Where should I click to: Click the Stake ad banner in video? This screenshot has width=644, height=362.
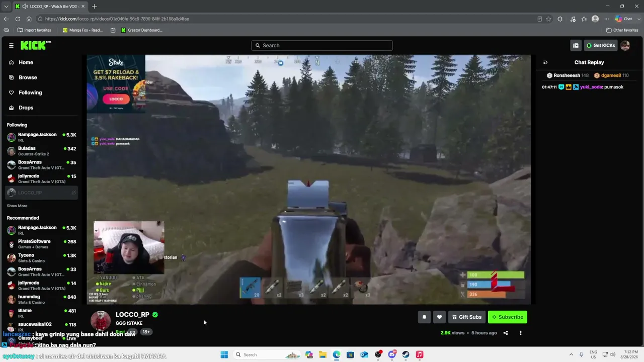[x=116, y=83]
